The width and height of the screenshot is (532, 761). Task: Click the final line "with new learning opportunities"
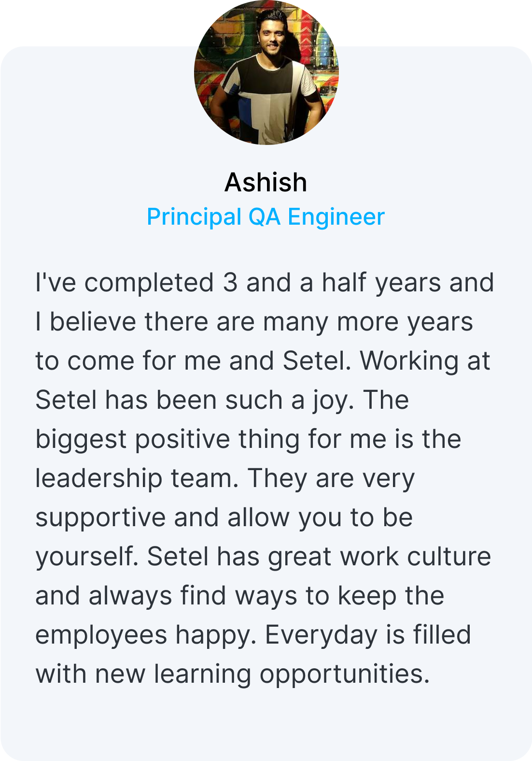coord(233,674)
